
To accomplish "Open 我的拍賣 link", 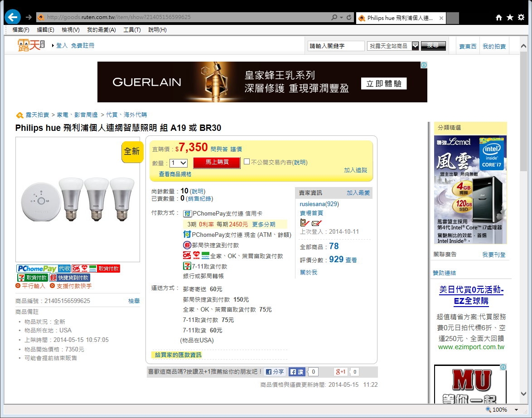I will point(494,47).
